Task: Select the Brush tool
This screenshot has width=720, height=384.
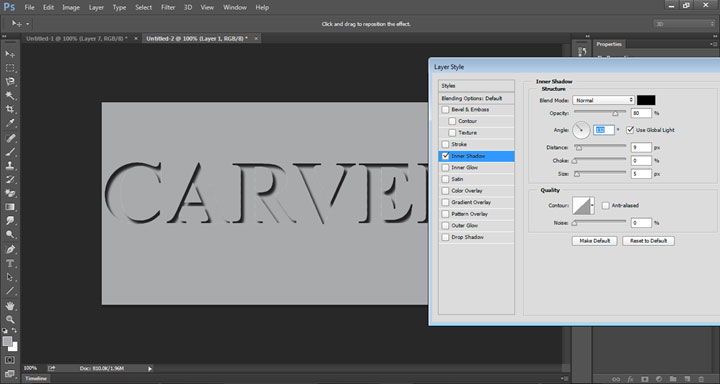Action: click(10, 152)
